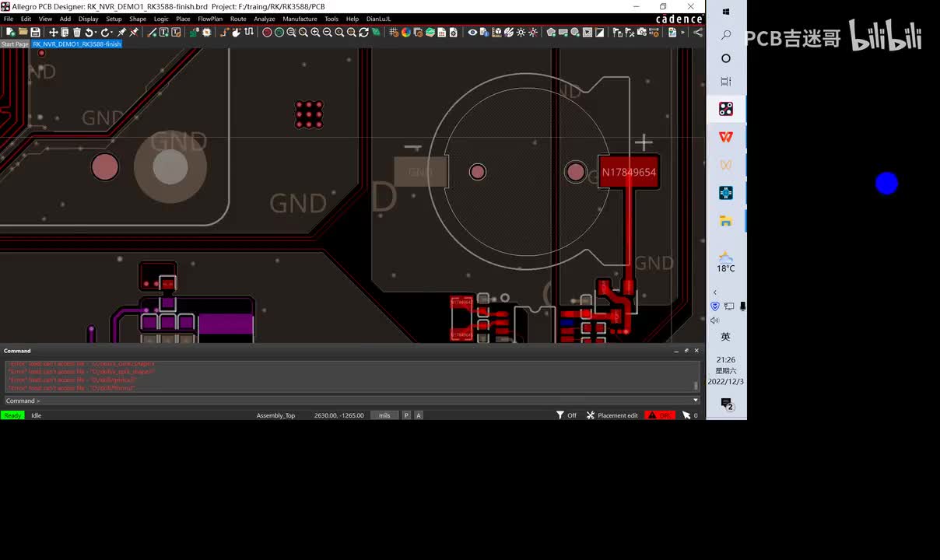Click the Unfix pin icon
Viewport: 940px width, 560px height.
pyautogui.click(x=132, y=32)
